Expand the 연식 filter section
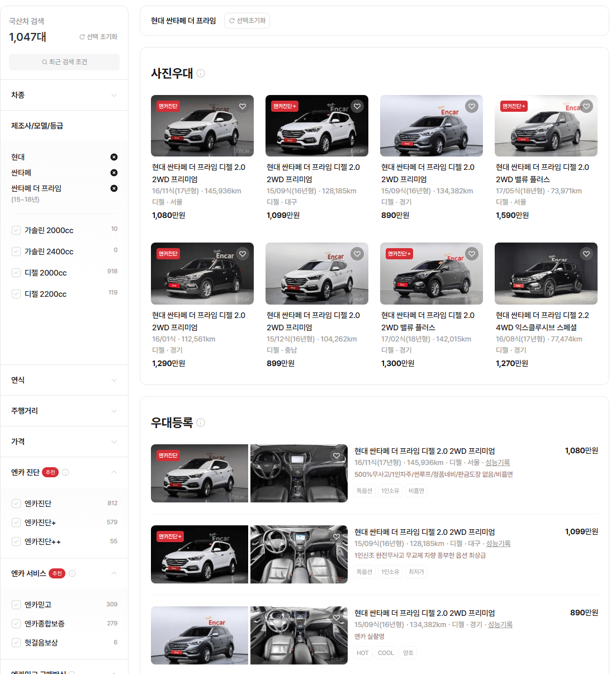 click(64, 380)
